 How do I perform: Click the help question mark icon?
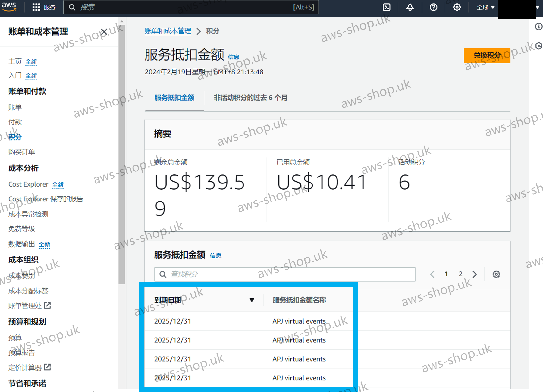[433, 7]
